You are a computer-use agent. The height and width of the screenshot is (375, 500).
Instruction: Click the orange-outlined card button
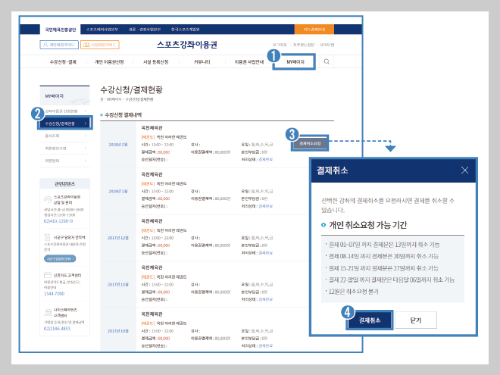click(x=100, y=45)
